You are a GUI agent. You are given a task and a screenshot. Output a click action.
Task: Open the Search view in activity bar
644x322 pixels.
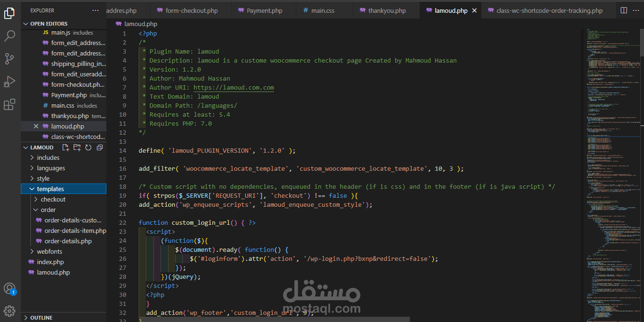click(9, 36)
